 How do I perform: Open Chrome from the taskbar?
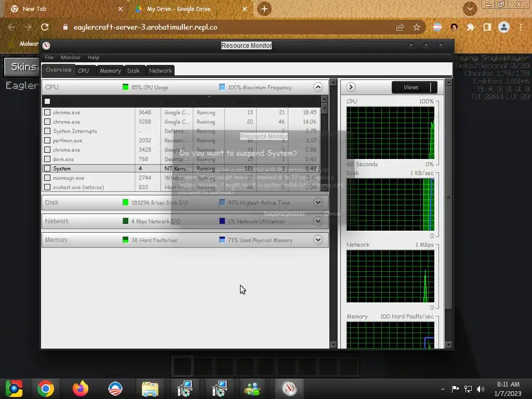46,389
